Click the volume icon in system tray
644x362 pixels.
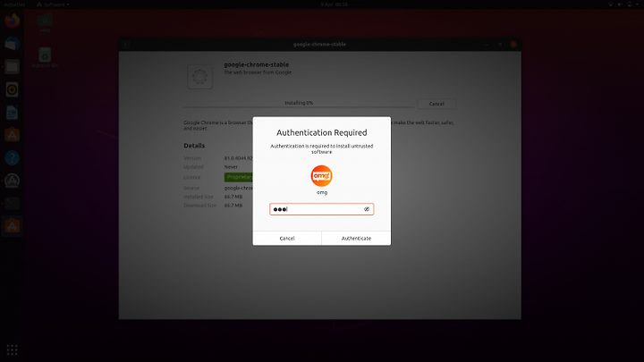620,4
